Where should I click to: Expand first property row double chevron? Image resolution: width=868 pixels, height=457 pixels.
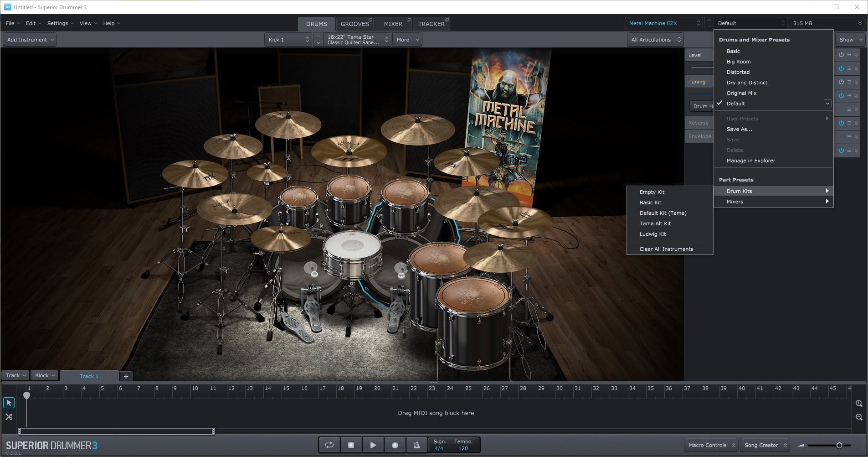(857, 55)
